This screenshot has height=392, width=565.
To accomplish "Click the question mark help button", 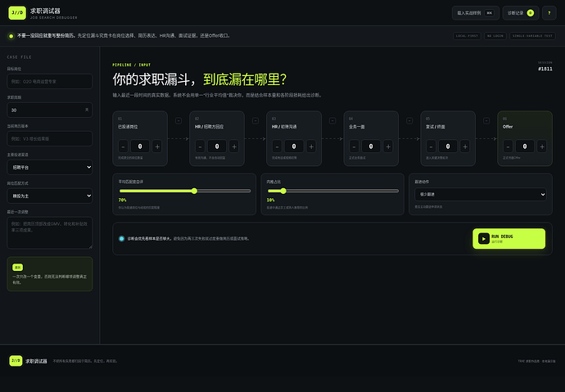I will coord(549,13).
